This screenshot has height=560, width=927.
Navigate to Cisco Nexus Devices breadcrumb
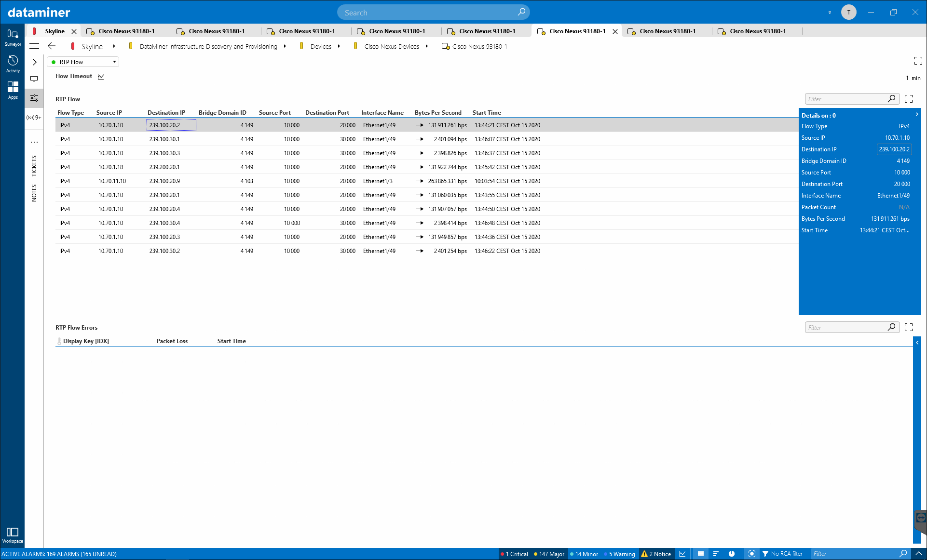click(392, 47)
